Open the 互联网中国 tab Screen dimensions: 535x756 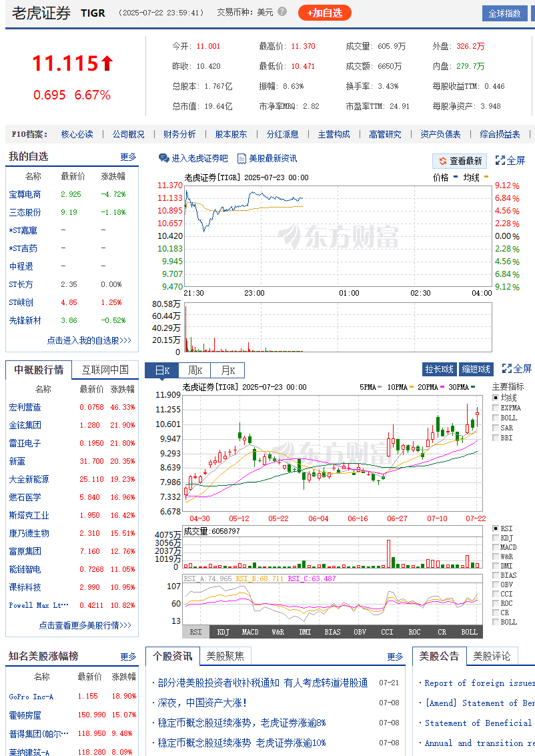coord(105,370)
